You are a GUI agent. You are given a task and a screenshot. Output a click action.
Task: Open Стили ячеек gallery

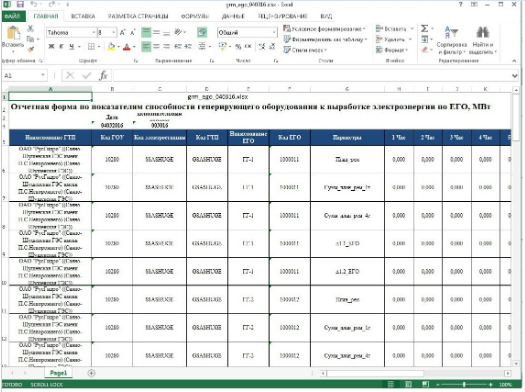coord(305,50)
